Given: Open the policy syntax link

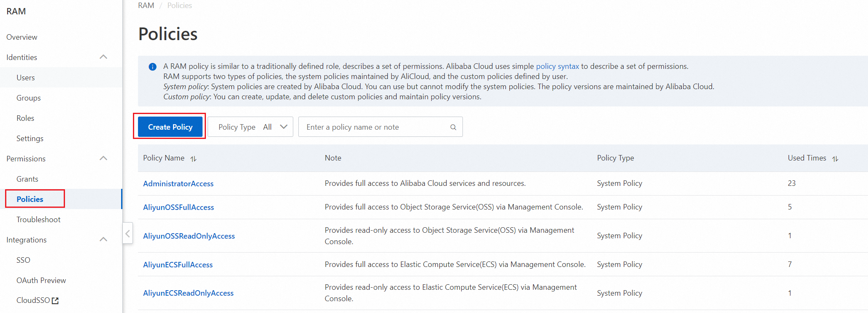Looking at the screenshot, I should (557, 66).
